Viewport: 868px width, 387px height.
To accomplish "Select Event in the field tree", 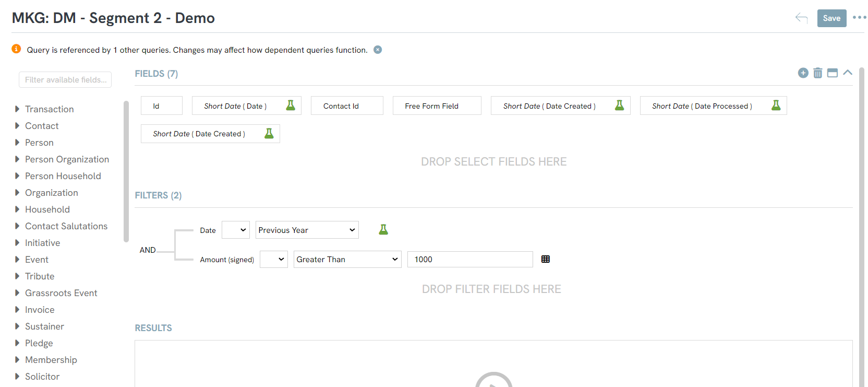I will (x=37, y=260).
